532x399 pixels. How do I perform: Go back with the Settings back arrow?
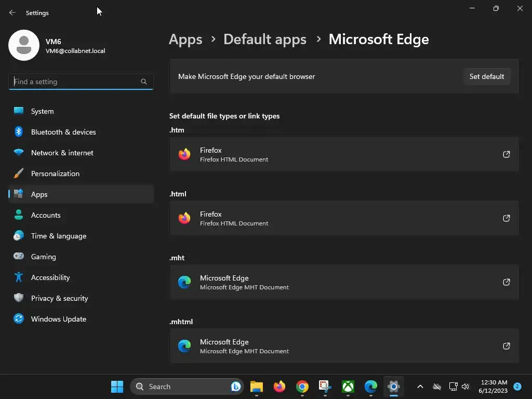click(x=12, y=12)
